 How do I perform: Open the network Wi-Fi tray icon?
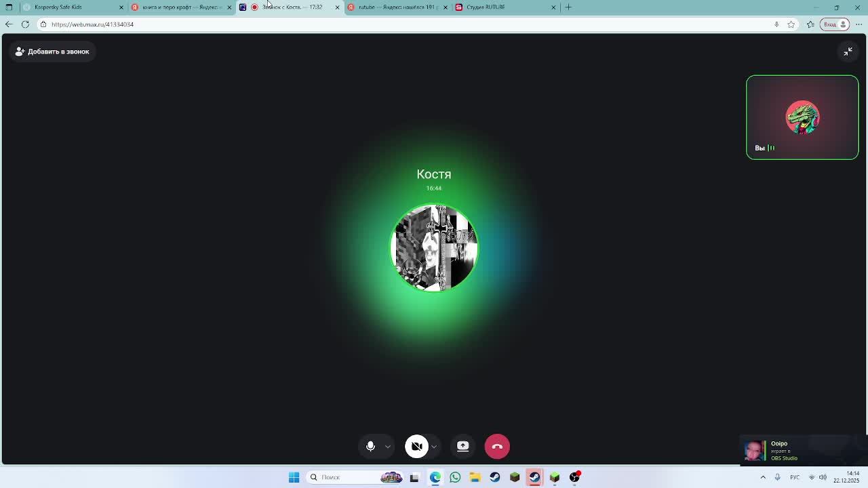[812, 477]
